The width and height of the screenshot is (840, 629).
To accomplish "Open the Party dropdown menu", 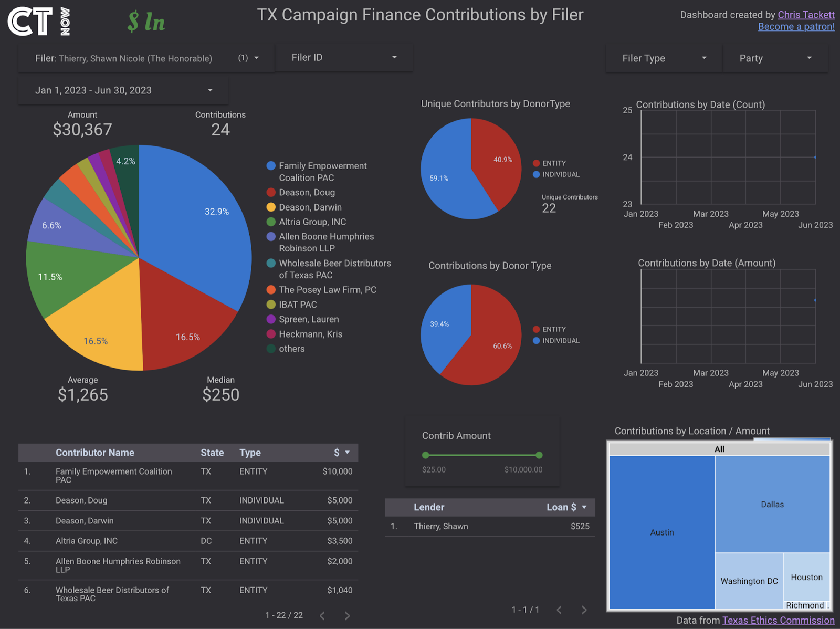I will [x=775, y=58].
